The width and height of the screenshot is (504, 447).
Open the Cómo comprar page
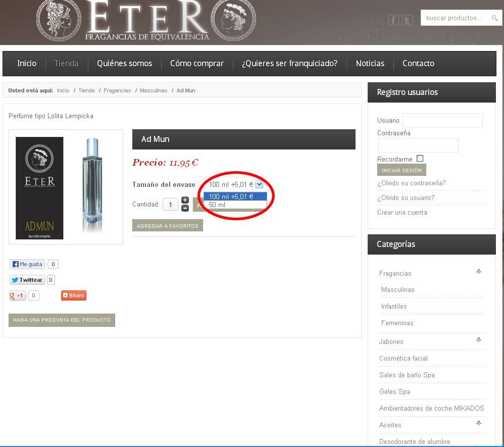197,63
